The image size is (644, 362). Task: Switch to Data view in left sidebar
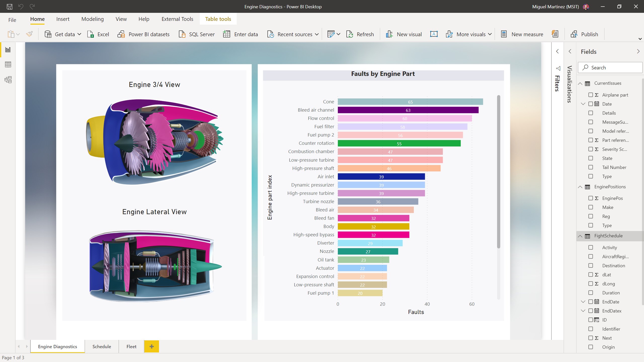pos(8,64)
